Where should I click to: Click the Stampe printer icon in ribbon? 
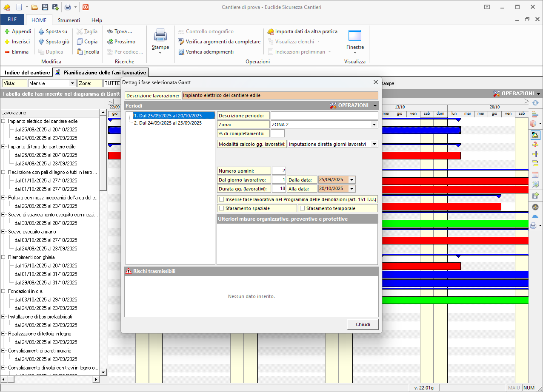coord(160,36)
